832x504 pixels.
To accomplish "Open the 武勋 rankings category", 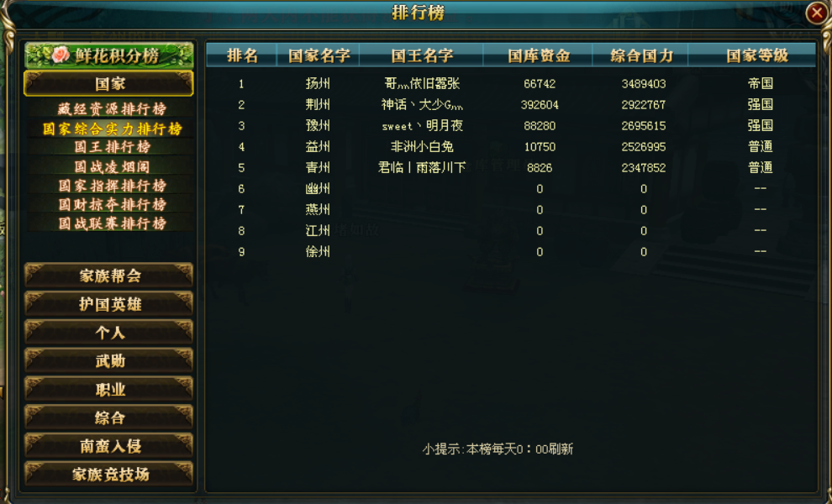I will coord(108,360).
